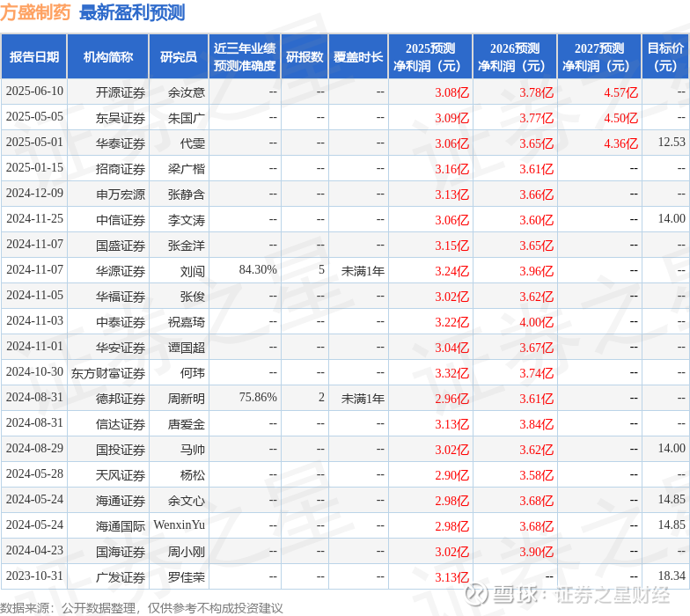Screen dimensions: 690x616
Task: Select the 研究员 column header
Action: pyautogui.click(x=179, y=56)
